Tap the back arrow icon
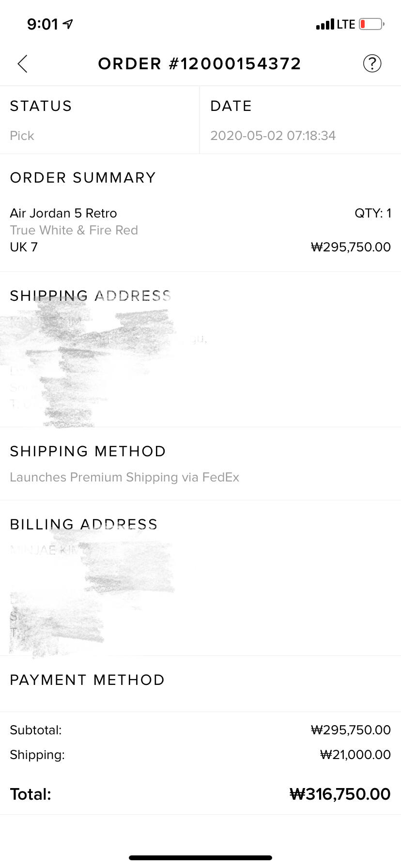Viewport: 401px width, 868px height. pos(22,63)
